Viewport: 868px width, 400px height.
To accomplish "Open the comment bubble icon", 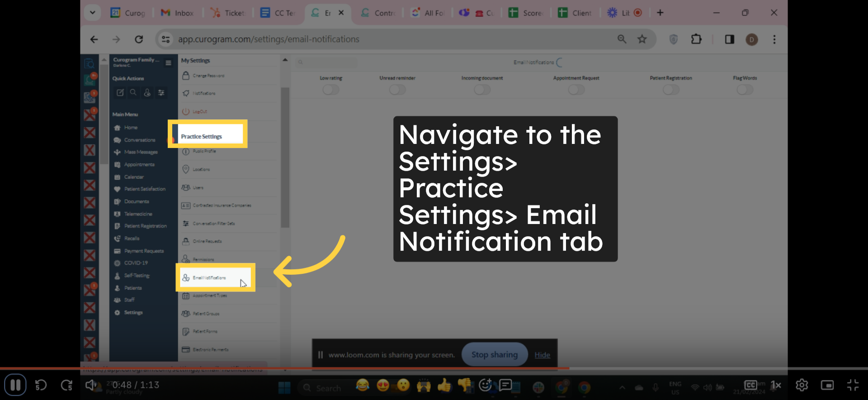I will pyautogui.click(x=505, y=385).
